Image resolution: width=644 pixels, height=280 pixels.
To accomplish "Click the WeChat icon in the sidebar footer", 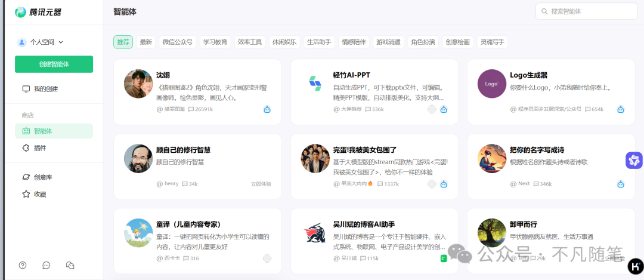I will tap(70, 265).
